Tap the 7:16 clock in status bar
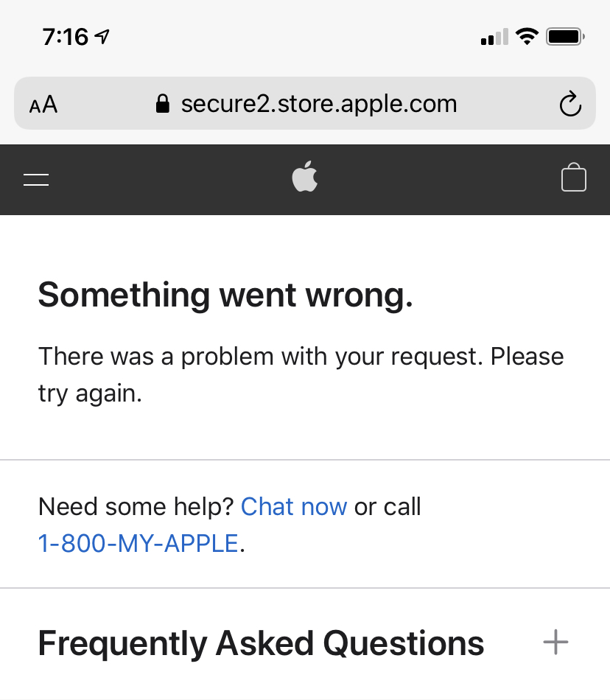The width and height of the screenshot is (610, 700). (65, 36)
